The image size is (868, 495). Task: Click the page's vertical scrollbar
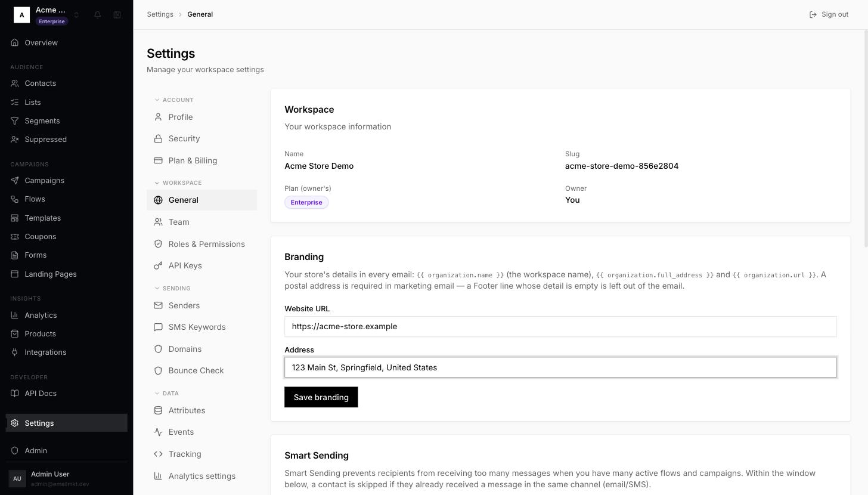[x=866, y=138]
